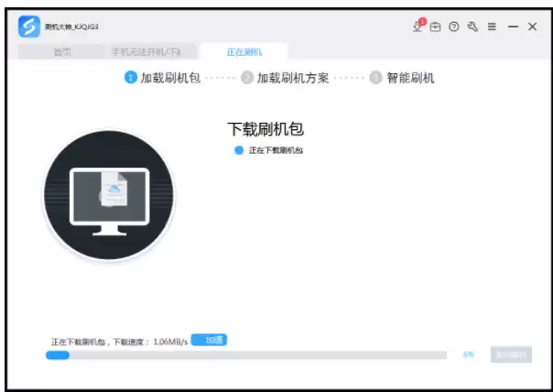
Task: Click the monitor download illustration
Action: tap(109, 195)
